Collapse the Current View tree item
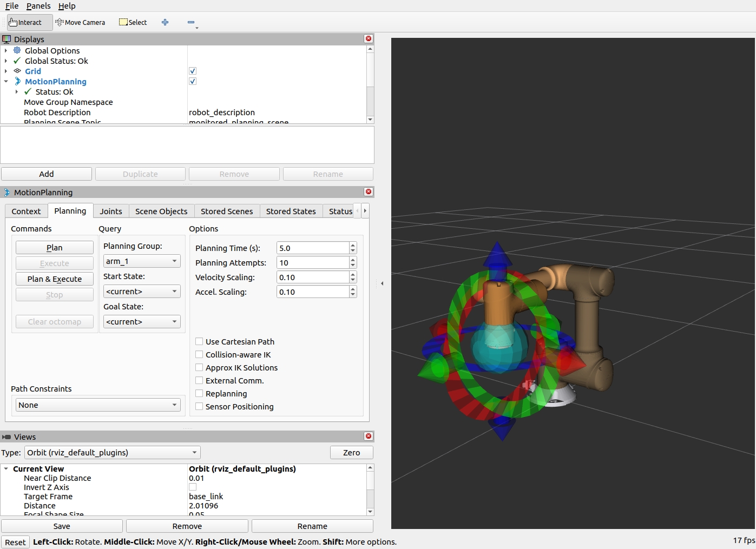The image size is (756, 549). 6,468
